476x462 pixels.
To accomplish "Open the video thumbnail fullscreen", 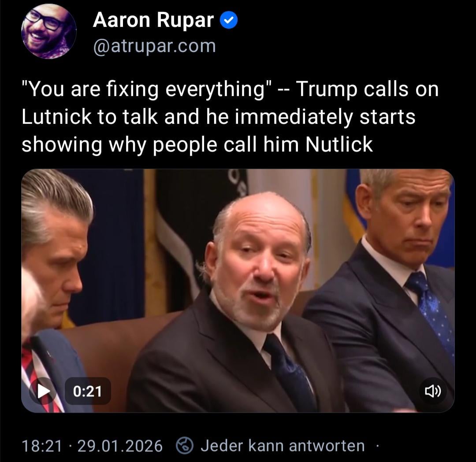I will (x=238, y=291).
